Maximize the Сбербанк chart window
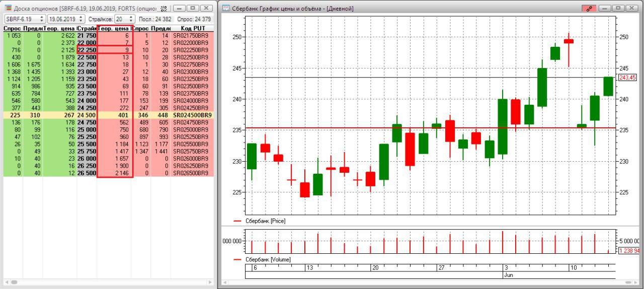644x289 pixels. pyautogui.click(x=617, y=9)
